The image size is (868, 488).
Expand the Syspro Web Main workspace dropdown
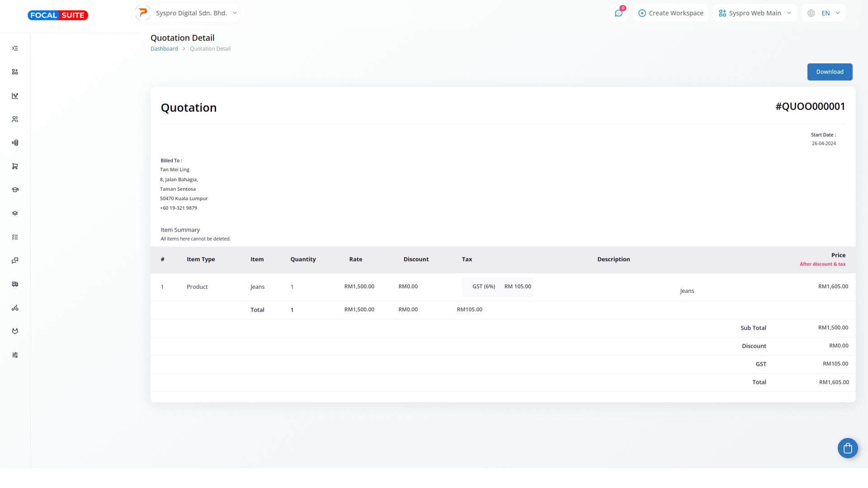point(755,13)
